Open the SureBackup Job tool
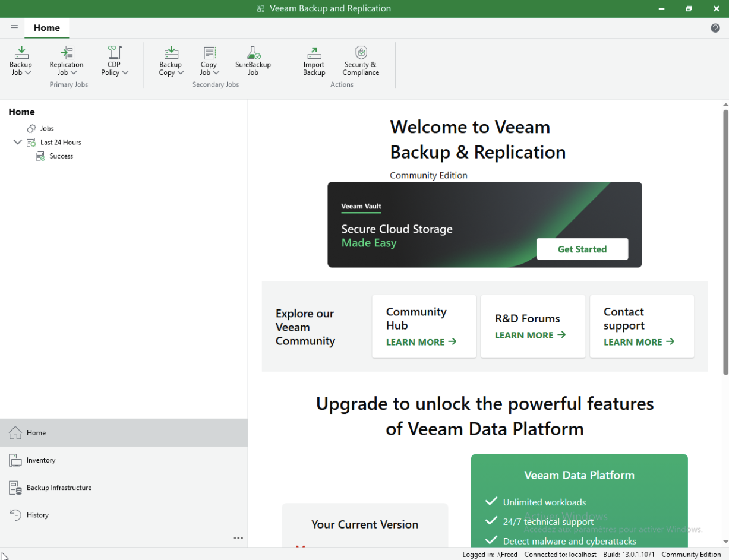Screen dimensions: 729x560 [253, 61]
